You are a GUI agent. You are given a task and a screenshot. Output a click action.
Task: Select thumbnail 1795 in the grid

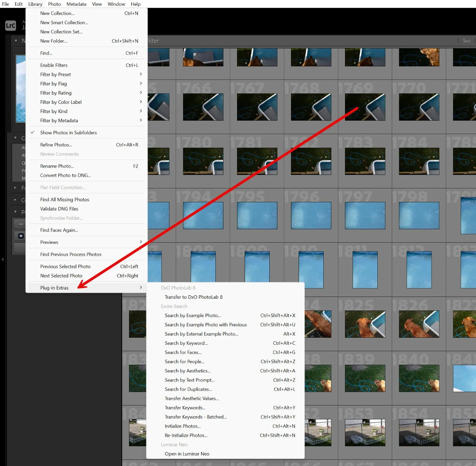(x=257, y=216)
